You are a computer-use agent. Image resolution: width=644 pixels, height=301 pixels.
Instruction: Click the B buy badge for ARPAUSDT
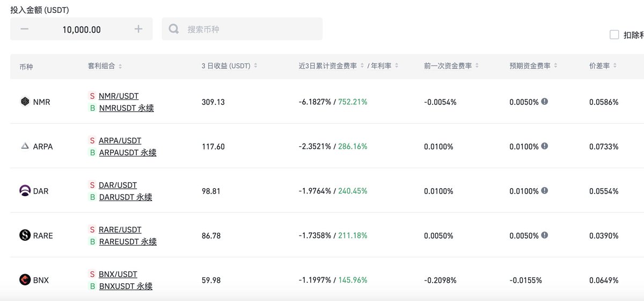tap(92, 153)
